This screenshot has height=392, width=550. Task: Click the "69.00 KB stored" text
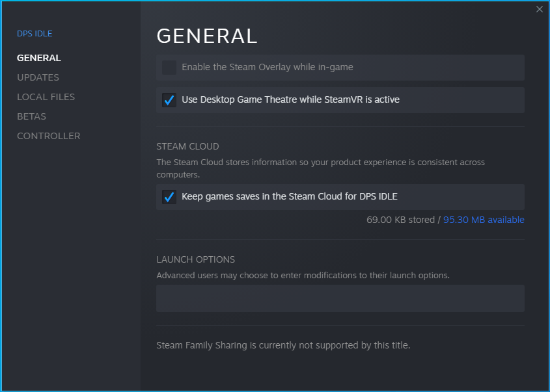pyautogui.click(x=400, y=220)
